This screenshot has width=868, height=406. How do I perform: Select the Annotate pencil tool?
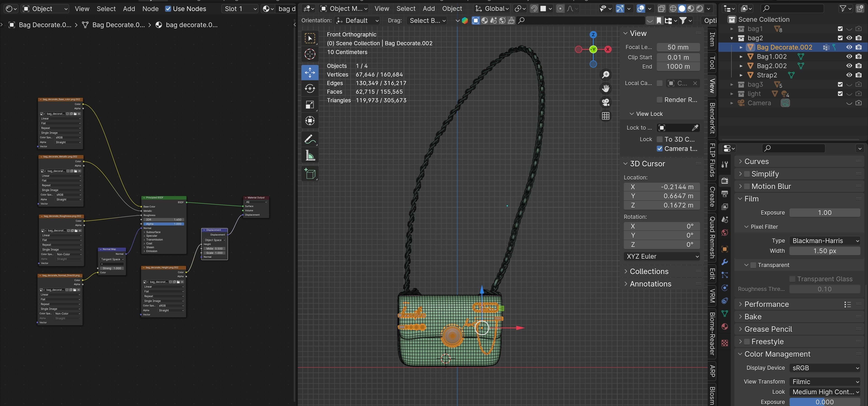click(x=310, y=139)
